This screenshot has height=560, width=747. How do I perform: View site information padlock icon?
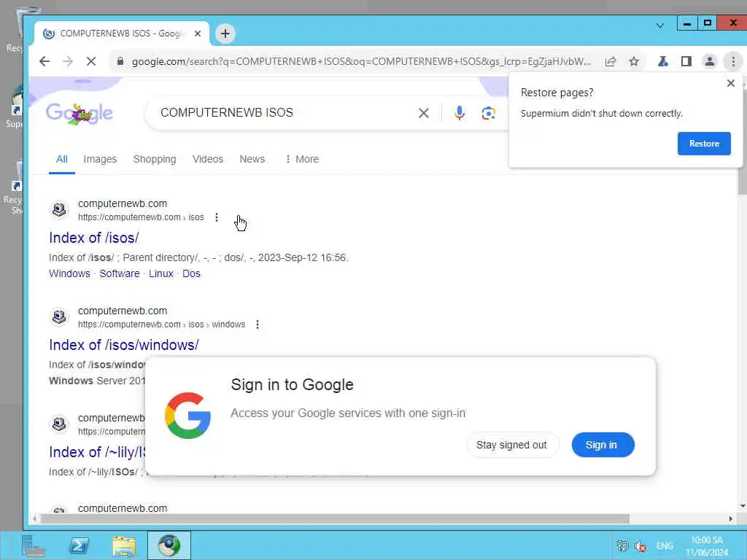point(120,61)
